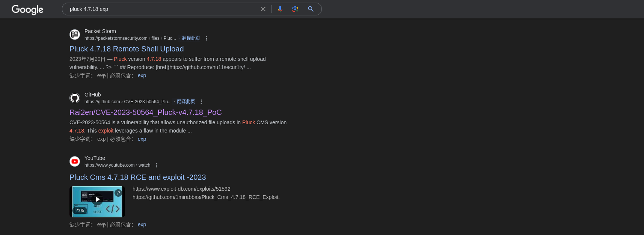The width and height of the screenshot is (644, 235).
Task: Click the YouTube source name text
Action: coord(95,158)
